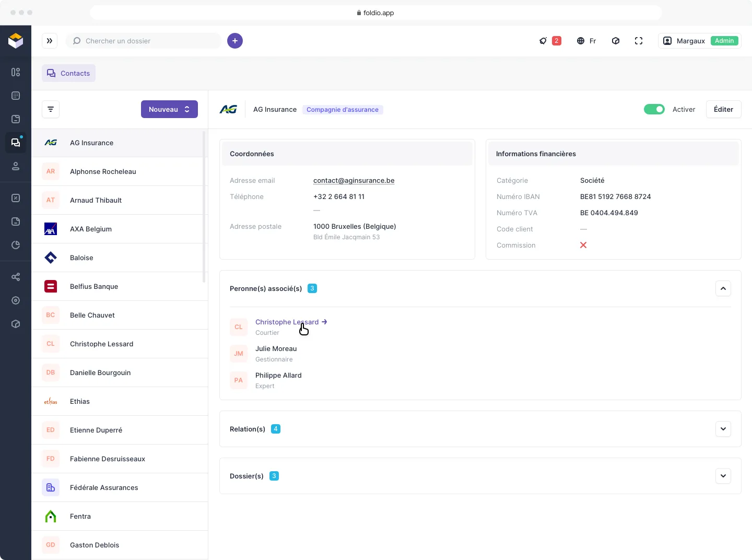The image size is (752, 560).
Task: Open the contacts chat sidebar icon
Action: [x=16, y=143]
